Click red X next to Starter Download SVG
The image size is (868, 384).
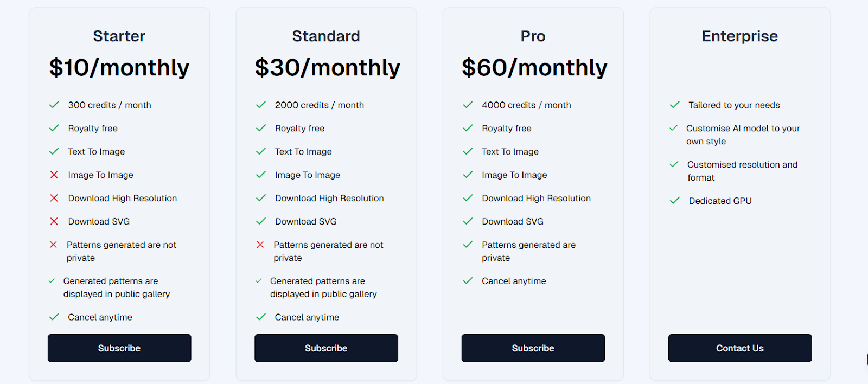(x=54, y=221)
